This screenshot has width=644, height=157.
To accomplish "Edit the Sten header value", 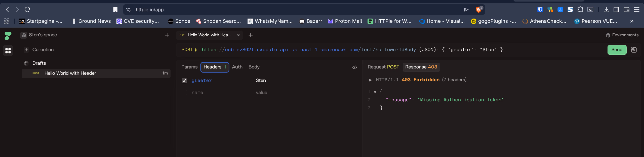I will coord(261,81).
